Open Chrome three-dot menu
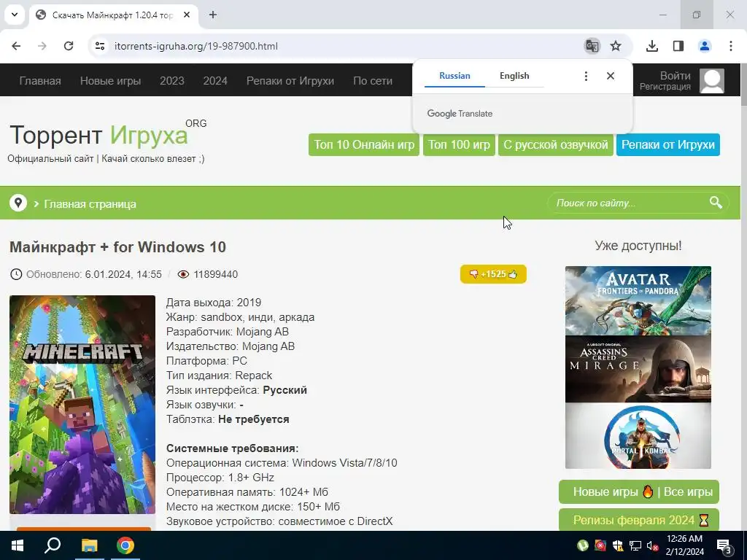Screen dimensions: 747x560 pyautogui.click(x=731, y=46)
